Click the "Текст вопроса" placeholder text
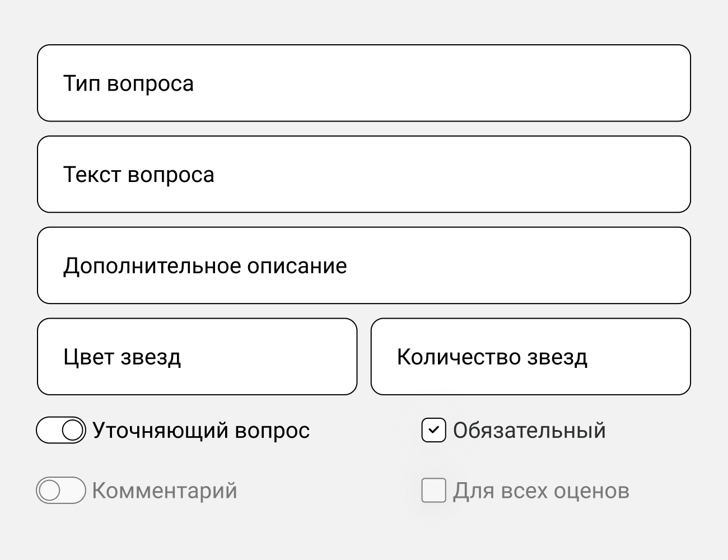Screen dimensions: 728x560 click(x=138, y=175)
